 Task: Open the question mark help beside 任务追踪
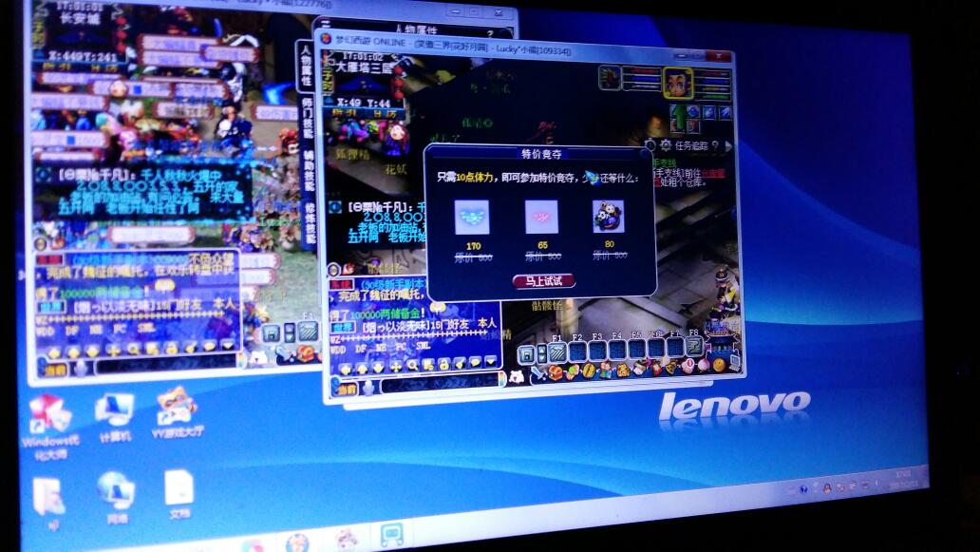[x=714, y=145]
